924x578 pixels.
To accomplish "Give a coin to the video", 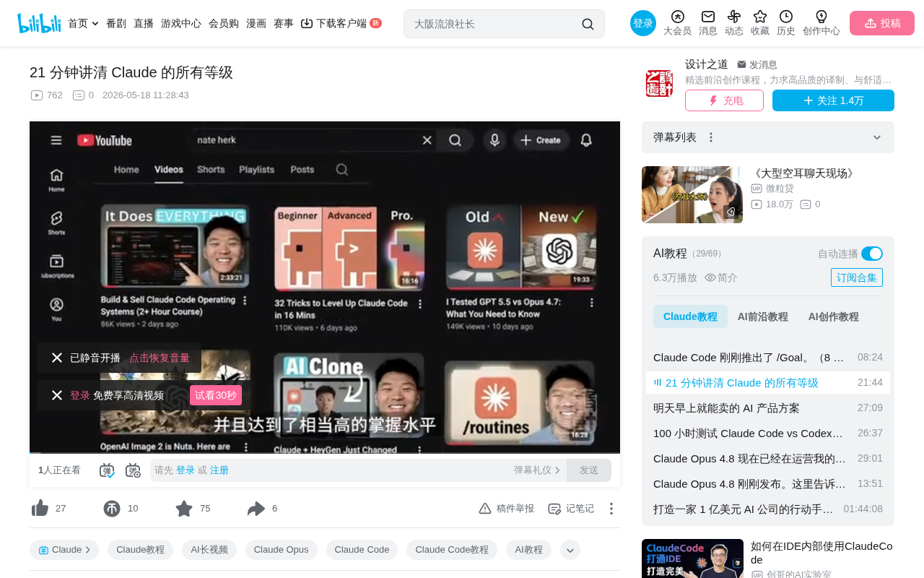I will [112, 509].
